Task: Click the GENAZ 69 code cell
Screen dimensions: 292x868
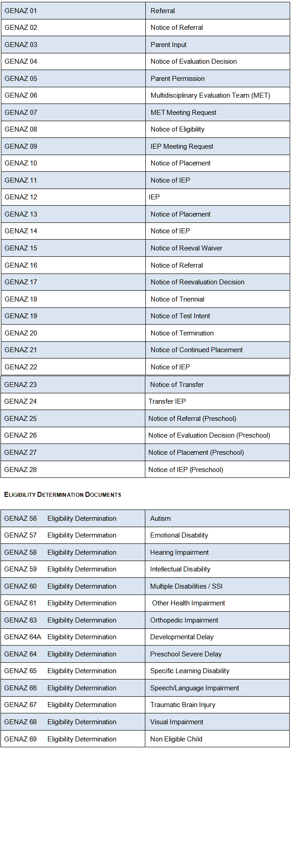Action: tap(20, 739)
